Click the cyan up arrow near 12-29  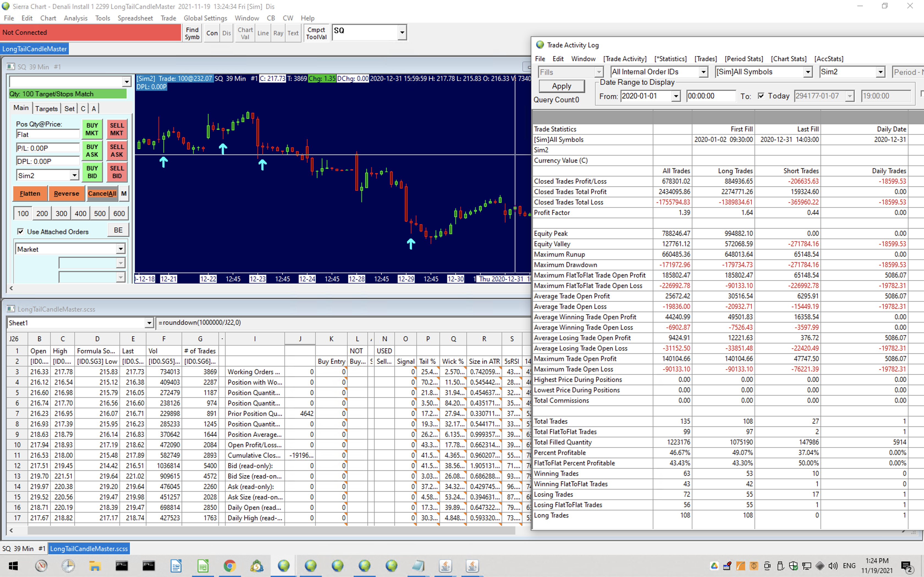click(411, 243)
